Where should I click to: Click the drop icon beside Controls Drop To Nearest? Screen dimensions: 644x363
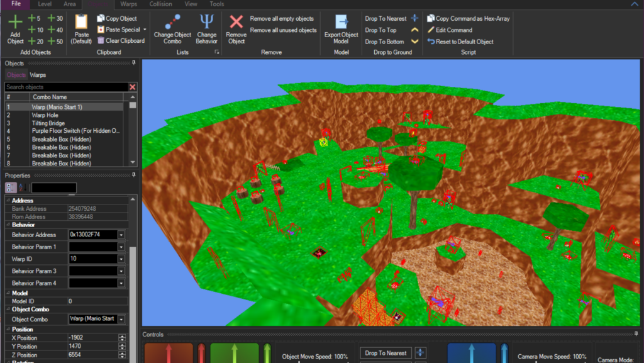[x=419, y=353]
